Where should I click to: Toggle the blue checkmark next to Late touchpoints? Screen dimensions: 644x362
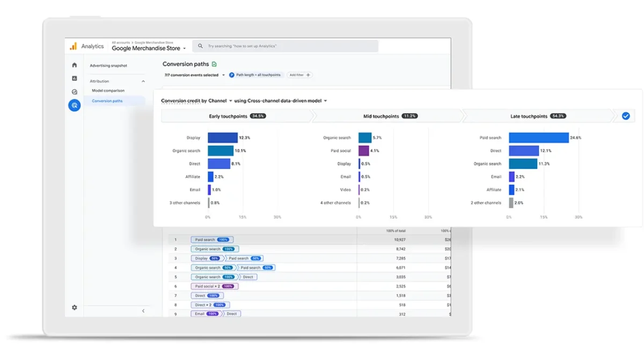click(626, 116)
